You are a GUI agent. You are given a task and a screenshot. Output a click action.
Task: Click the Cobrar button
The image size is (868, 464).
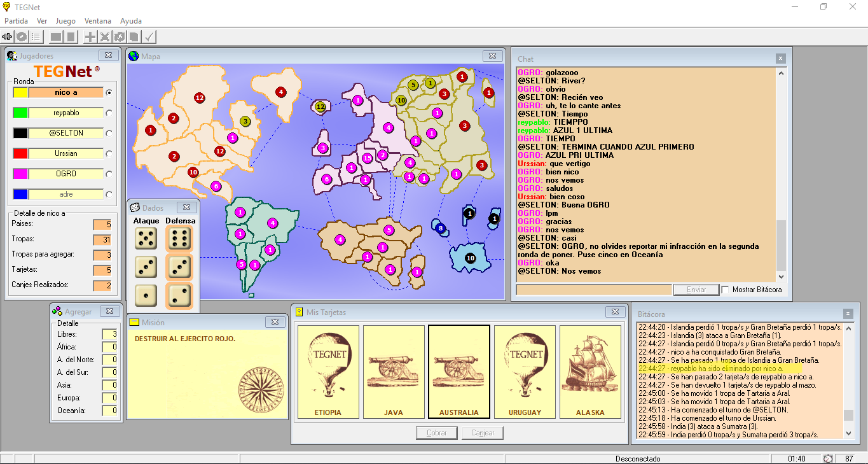tap(437, 433)
